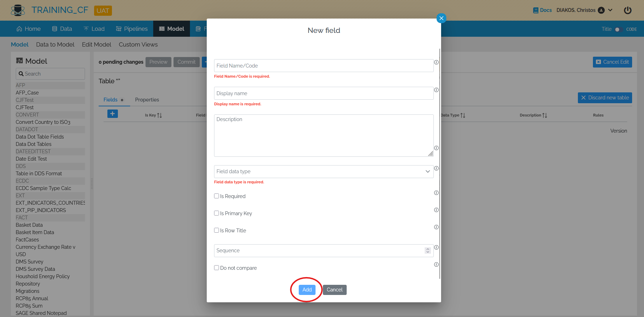Click info icon beside Field Name/Code
Image resolution: width=644 pixels, height=317 pixels.
coord(436,62)
